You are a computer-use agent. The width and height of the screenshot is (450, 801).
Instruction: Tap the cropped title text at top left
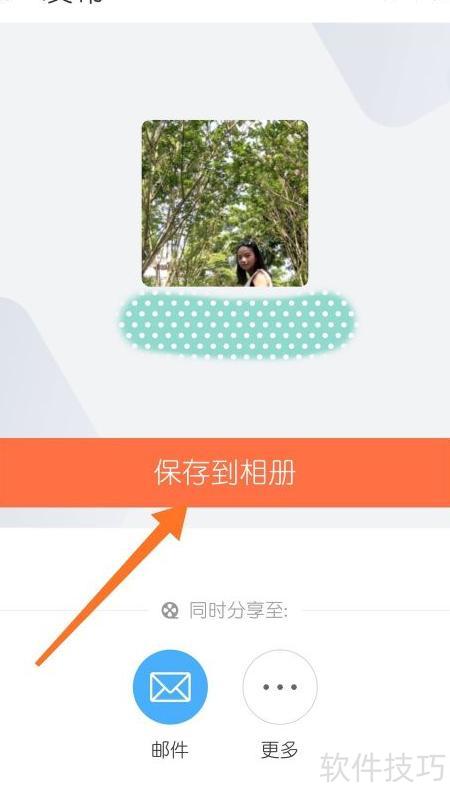72,2
